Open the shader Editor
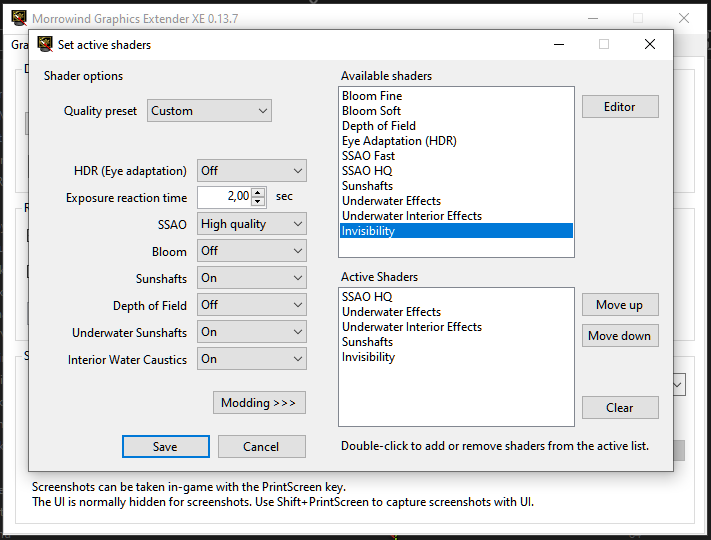 620,107
